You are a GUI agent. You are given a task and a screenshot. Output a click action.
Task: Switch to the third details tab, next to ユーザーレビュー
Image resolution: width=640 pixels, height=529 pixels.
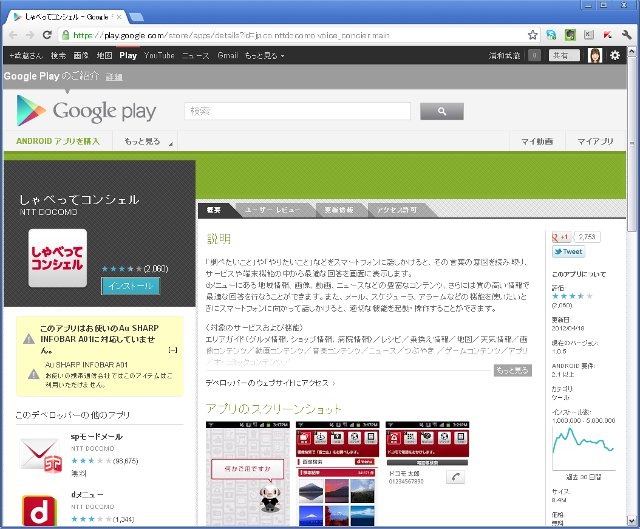tap(339, 210)
